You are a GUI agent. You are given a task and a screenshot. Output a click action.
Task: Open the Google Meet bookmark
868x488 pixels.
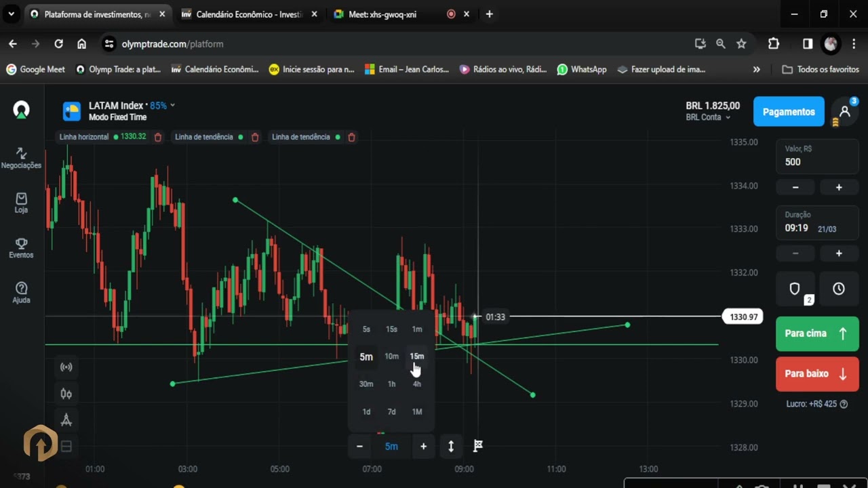[35, 69]
